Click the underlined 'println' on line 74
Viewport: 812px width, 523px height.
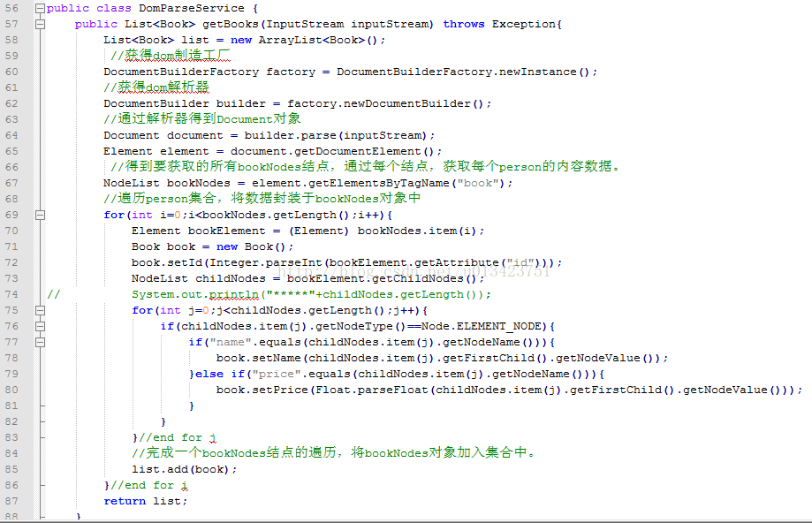click(234, 295)
